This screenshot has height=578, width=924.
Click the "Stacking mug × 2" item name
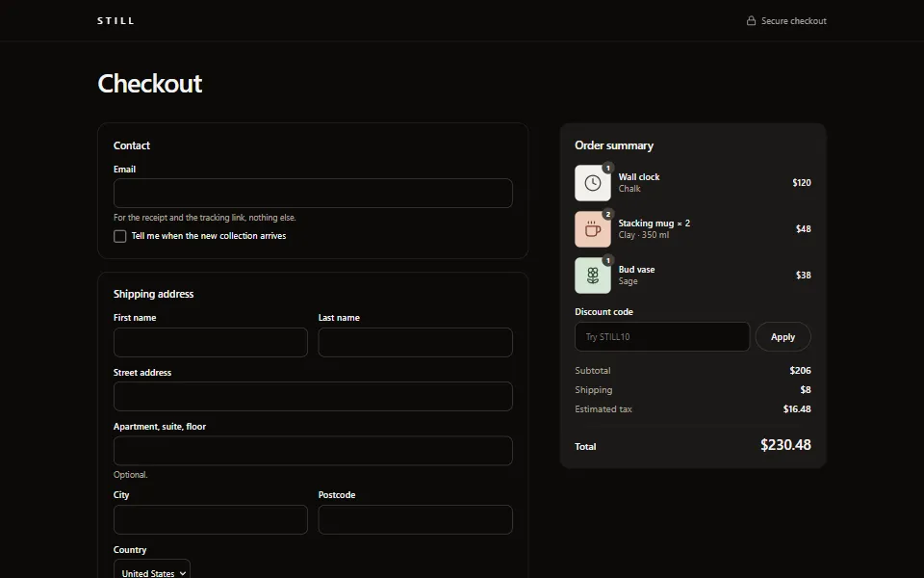point(654,223)
